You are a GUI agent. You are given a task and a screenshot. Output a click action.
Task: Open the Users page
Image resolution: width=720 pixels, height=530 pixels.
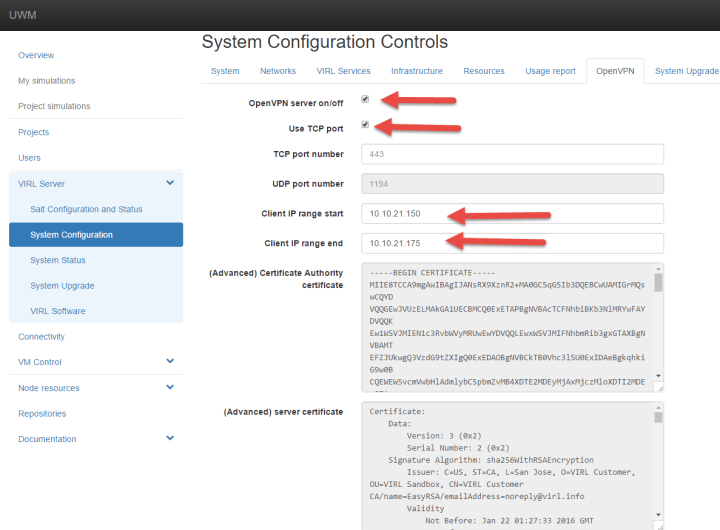[29, 158]
